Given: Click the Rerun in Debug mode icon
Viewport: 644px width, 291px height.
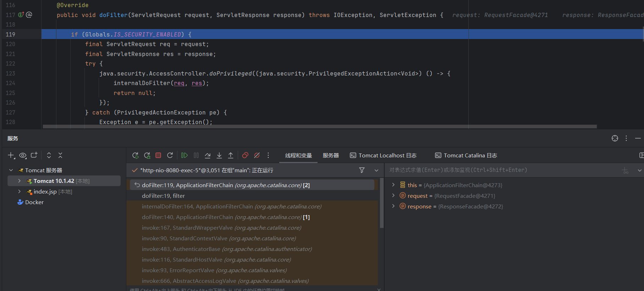Looking at the screenshot, I should [x=147, y=155].
